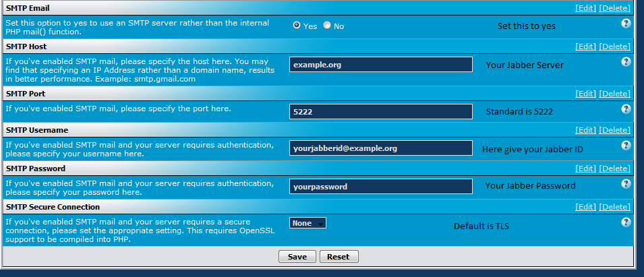Select No radio button for SMTP Email
This screenshot has width=644, height=277.
coord(327,26)
